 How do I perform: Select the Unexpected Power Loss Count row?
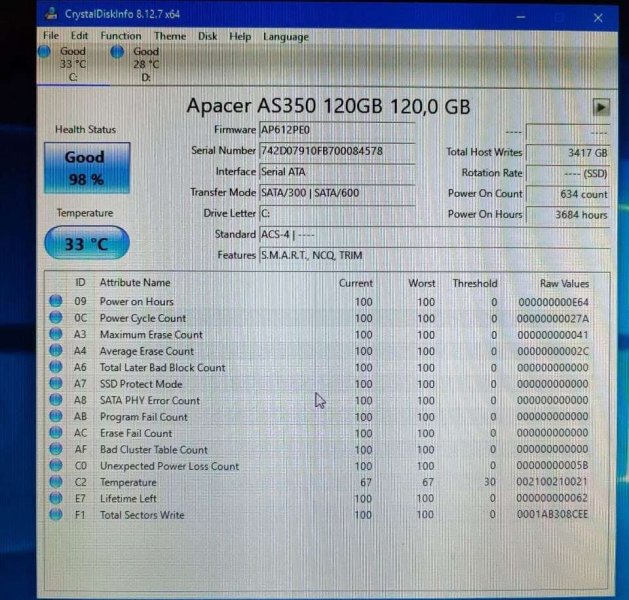coord(169,466)
